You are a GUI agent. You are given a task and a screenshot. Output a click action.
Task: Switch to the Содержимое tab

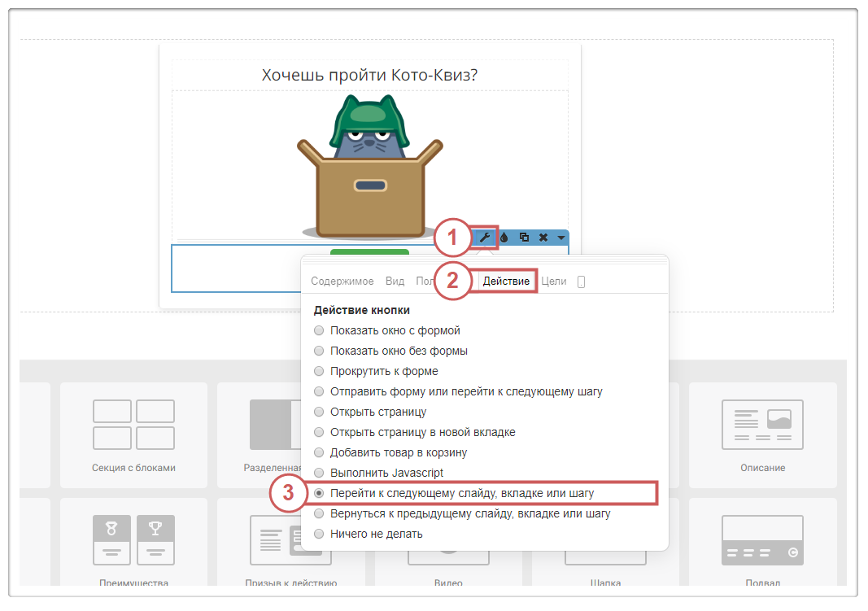point(342,281)
